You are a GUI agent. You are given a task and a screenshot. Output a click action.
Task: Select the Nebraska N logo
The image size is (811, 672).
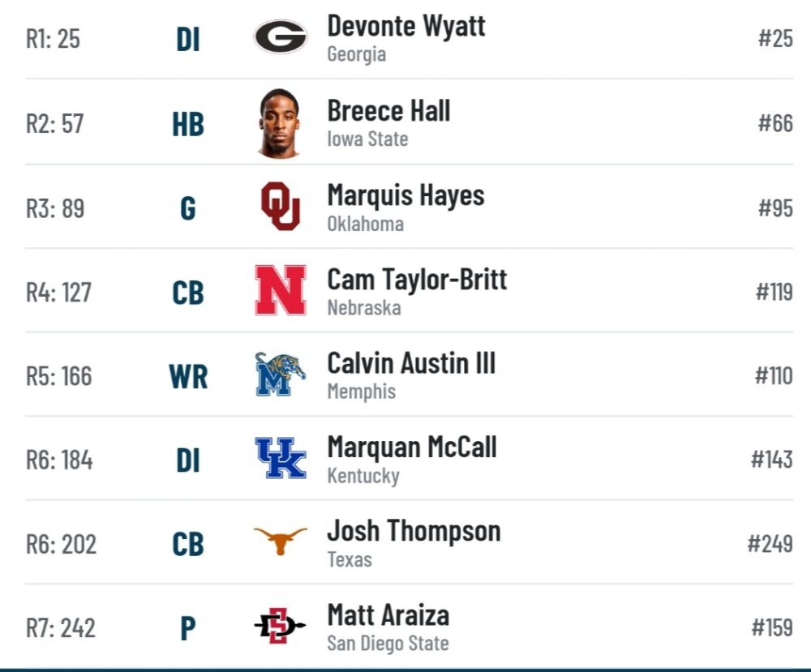(281, 290)
